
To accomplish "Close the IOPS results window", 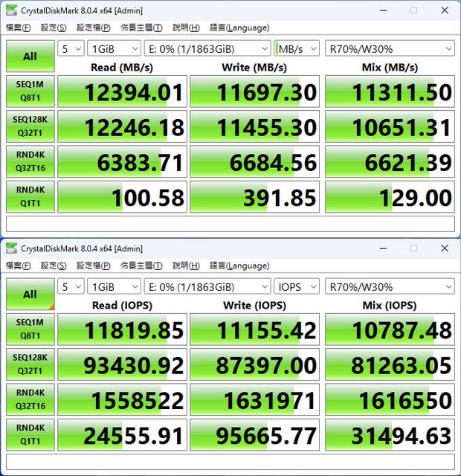I will click(444, 248).
